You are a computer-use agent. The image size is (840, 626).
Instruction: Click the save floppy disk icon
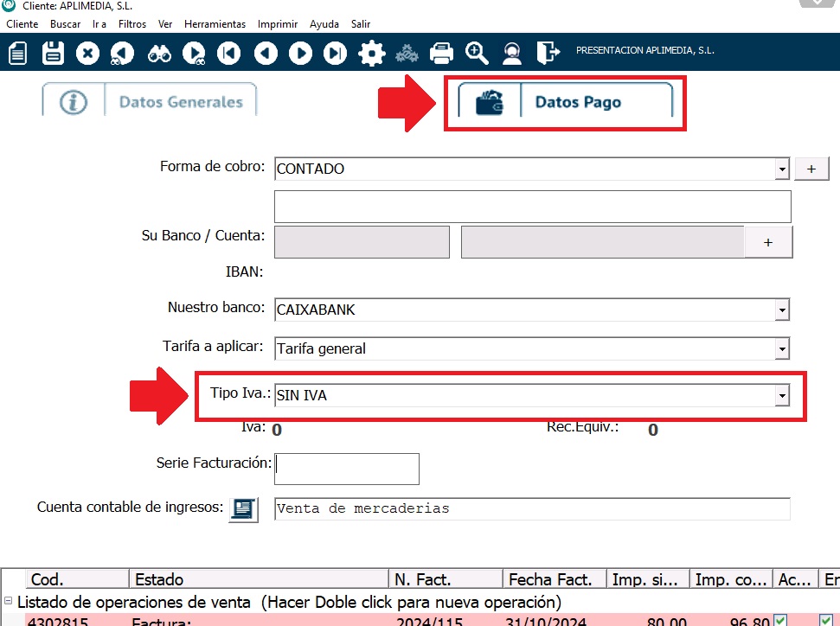tap(54, 54)
